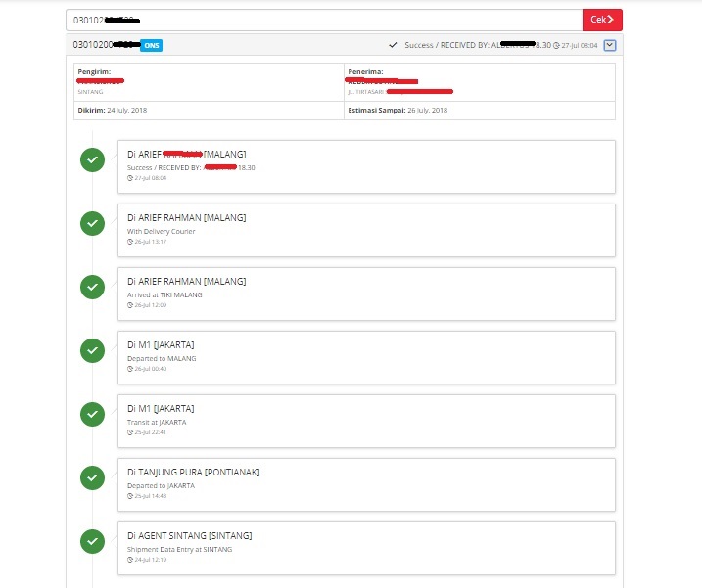
Task: Click green check for Transit at JAKARTA
Action: 92,414
